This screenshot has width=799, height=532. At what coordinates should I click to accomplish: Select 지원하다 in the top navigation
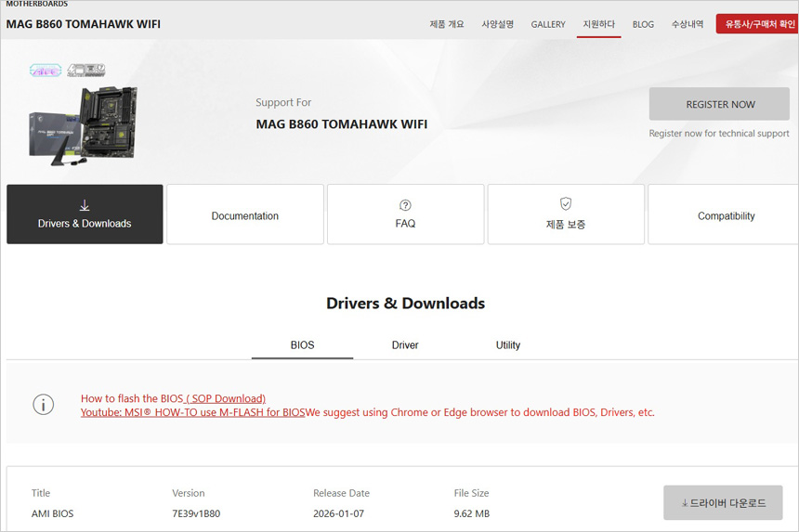coord(598,24)
